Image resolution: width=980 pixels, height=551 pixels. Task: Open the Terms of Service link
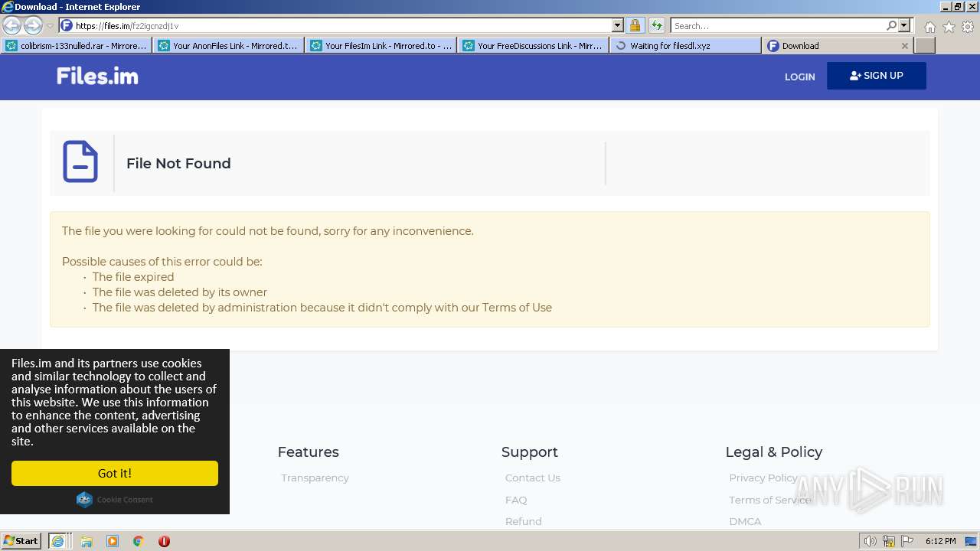pos(769,500)
